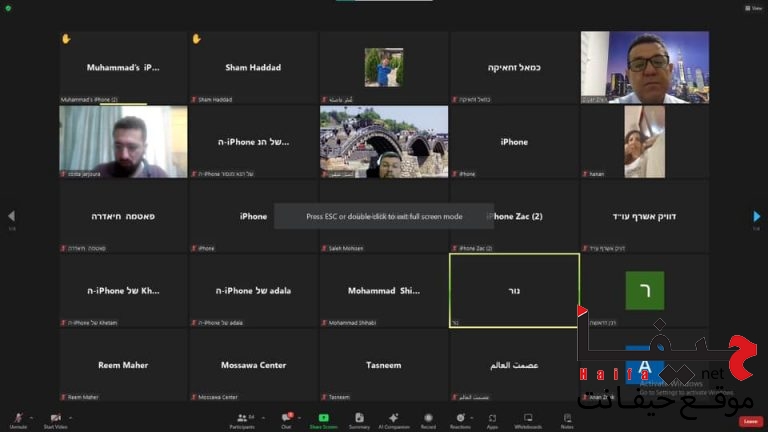Start recording with the Record button
This screenshot has width=768, height=432.
pos(428,418)
